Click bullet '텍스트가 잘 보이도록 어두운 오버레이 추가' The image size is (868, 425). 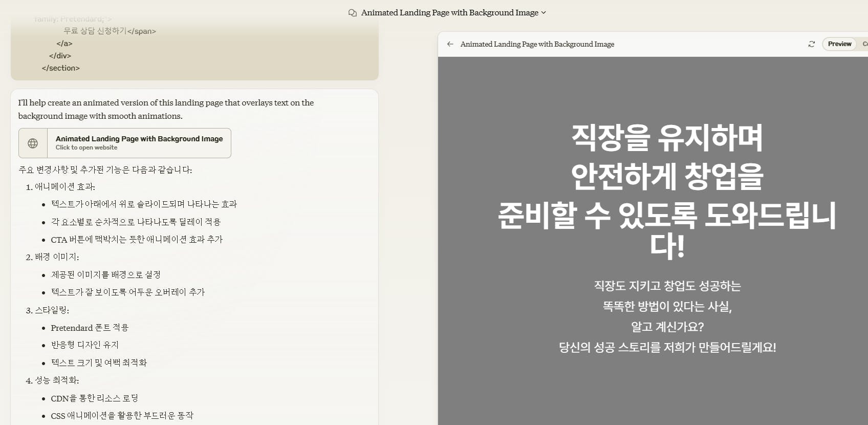click(x=127, y=292)
